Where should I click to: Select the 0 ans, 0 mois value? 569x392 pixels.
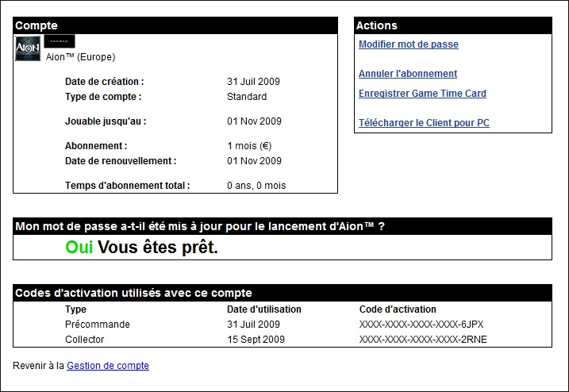click(x=256, y=186)
